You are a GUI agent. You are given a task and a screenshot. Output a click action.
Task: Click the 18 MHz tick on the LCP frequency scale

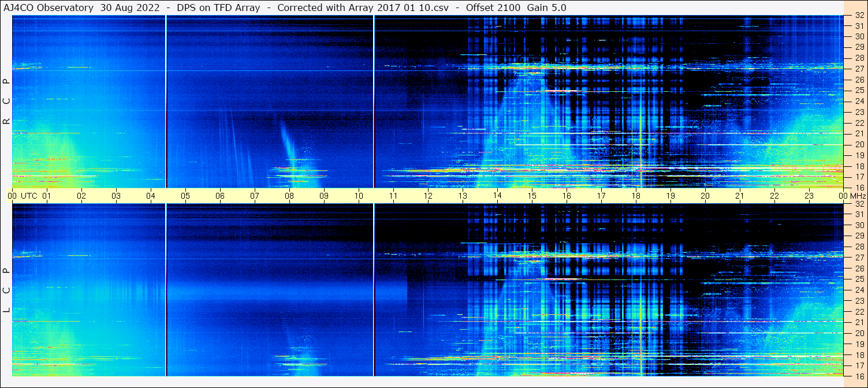click(x=859, y=354)
